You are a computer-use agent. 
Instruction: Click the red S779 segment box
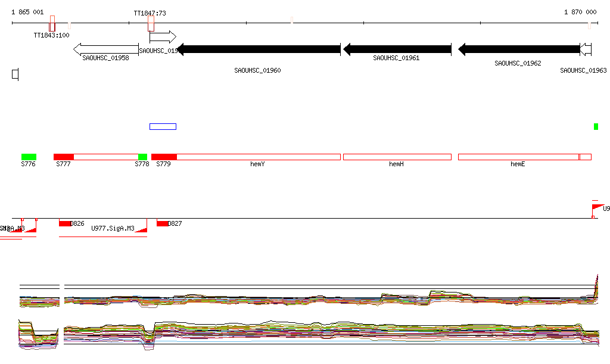coord(164,157)
